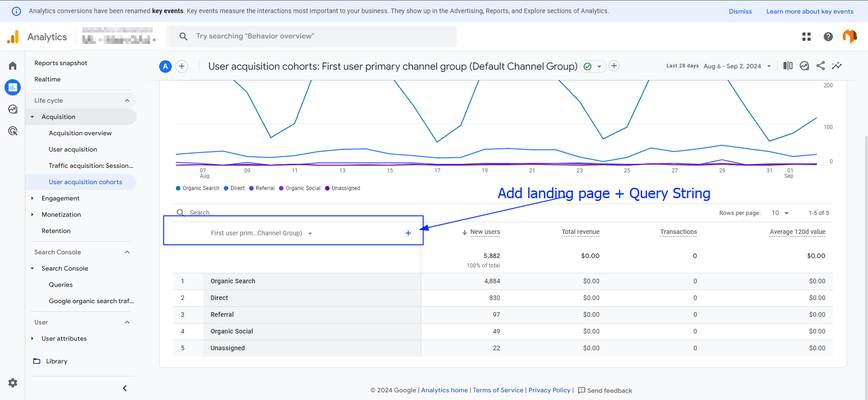This screenshot has width=868, height=400.
Task: Open the Home icon in left rail
Action: 13,66
